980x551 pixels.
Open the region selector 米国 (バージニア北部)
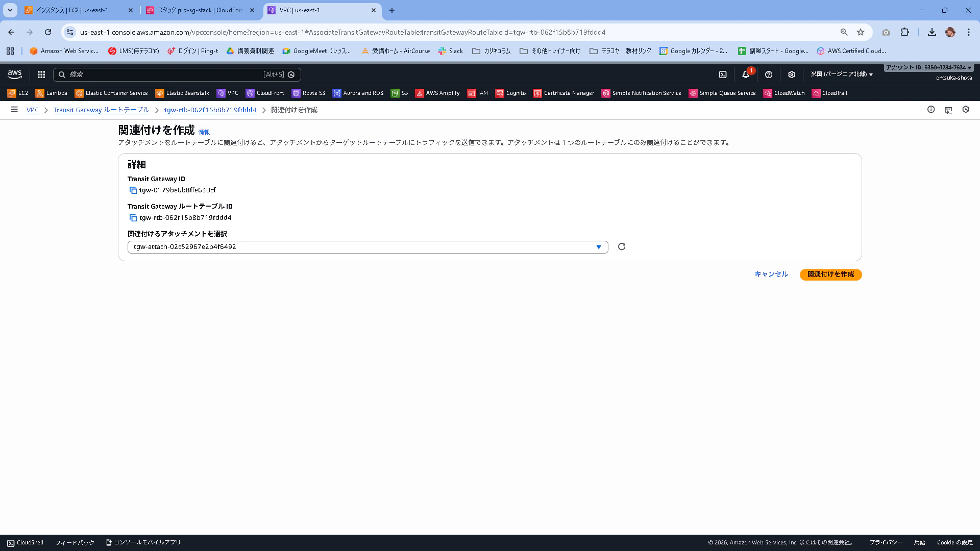coord(842,74)
